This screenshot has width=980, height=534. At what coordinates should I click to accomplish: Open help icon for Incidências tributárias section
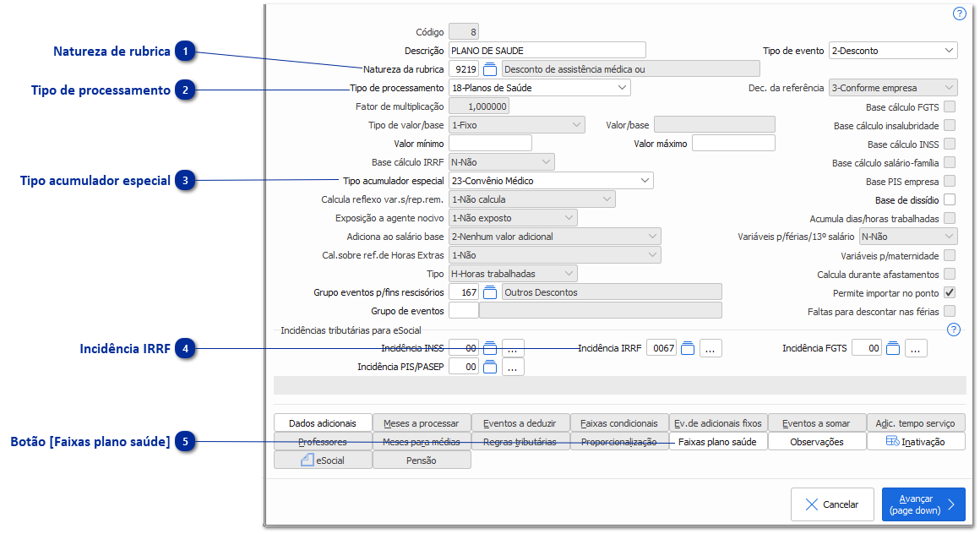pyautogui.click(x=953, y=330)
